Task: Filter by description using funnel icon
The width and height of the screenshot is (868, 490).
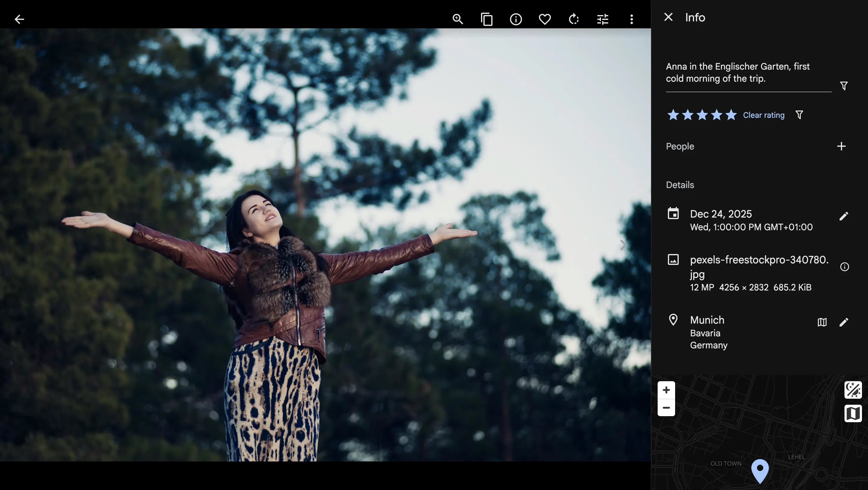Action: 843,86
